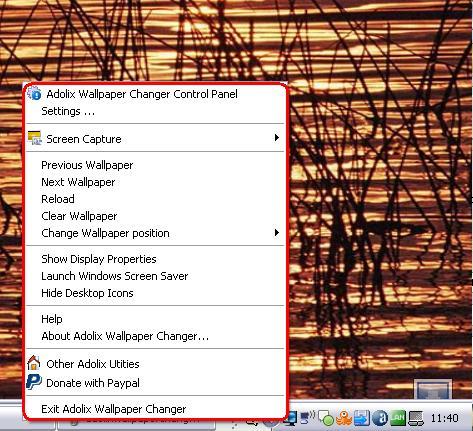473x431 pixels.
Task: Open Help from the menu
Action: pos(155,319)
